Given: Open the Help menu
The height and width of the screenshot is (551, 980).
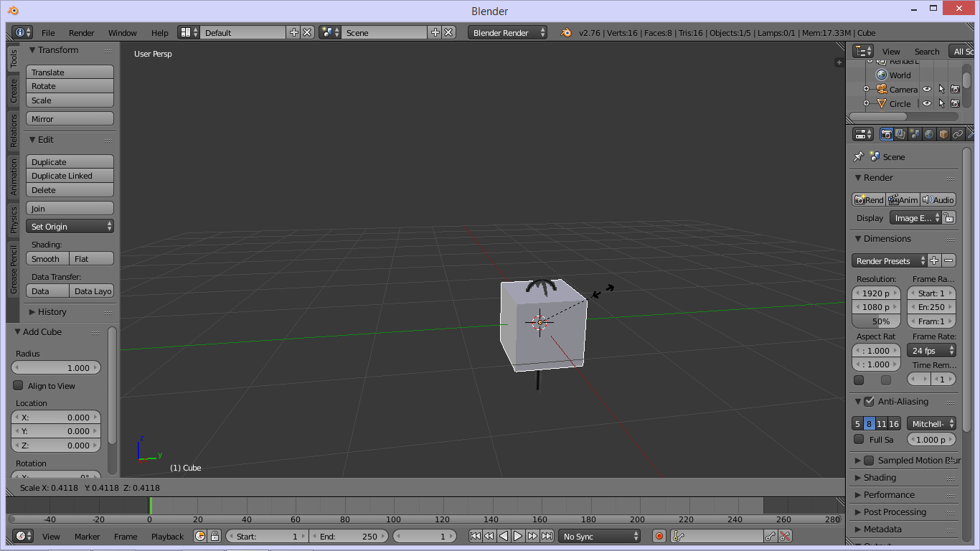Looking at the screenshot, I should (160, 32).
